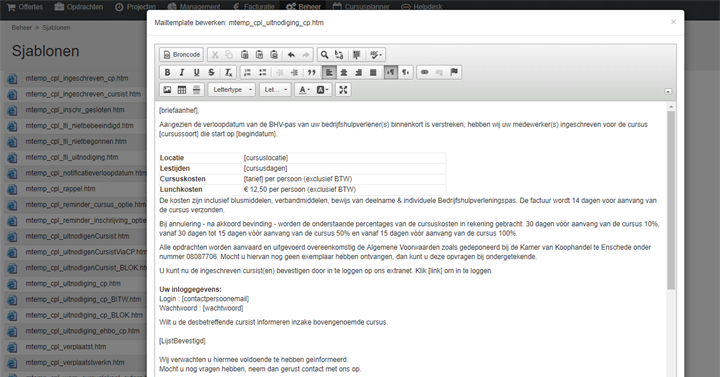This screenshot has height=377, width=720.
Task: Open the Helpdesk menu
Action: click(x=422, y=7)
